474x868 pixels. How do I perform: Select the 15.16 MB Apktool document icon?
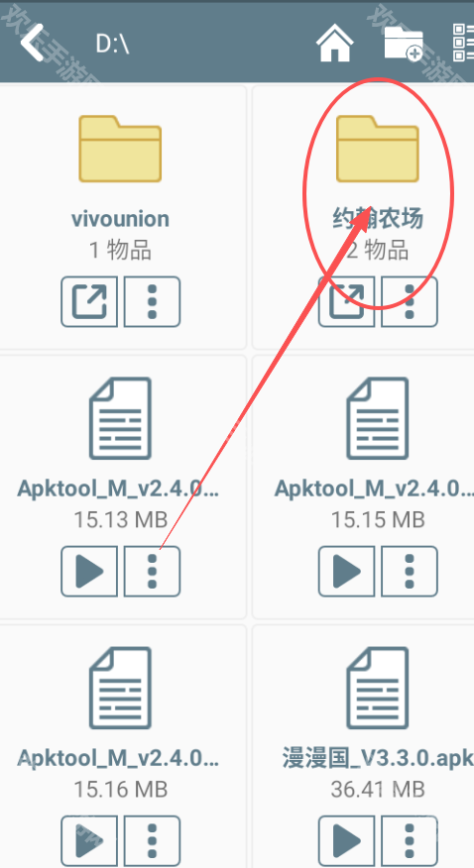point(120,688)
